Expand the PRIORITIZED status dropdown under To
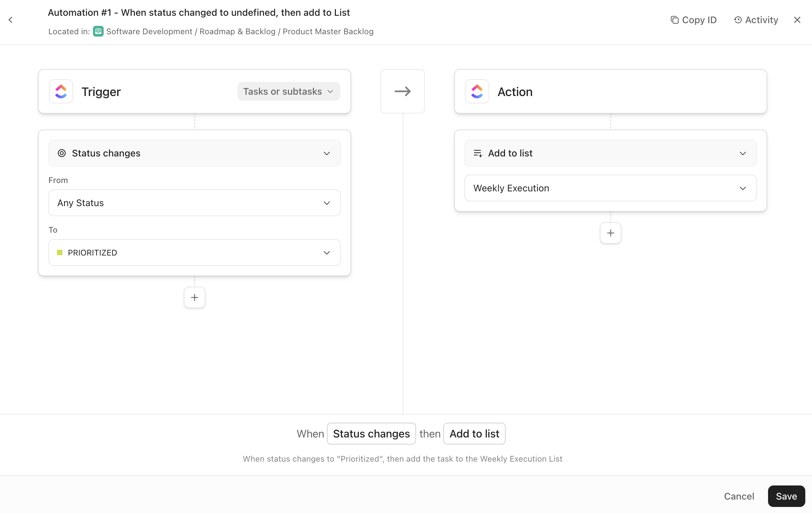812x513 pixels. [x=194, y=252]
